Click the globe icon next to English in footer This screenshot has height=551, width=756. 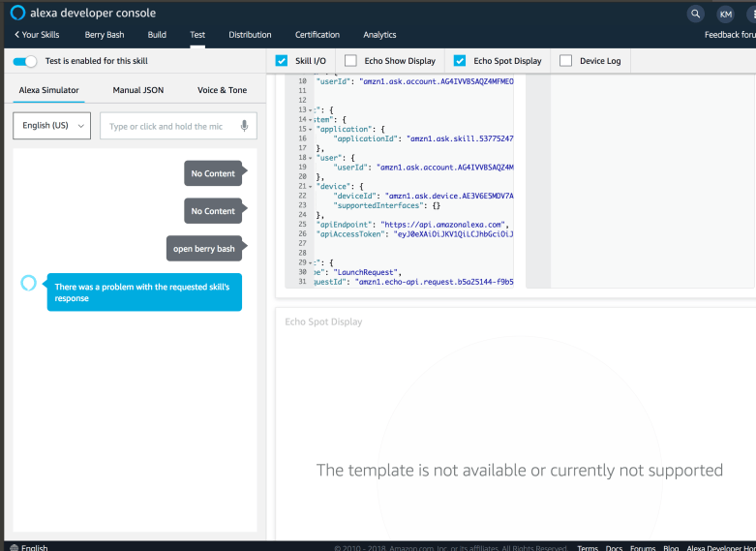(15, 548)
